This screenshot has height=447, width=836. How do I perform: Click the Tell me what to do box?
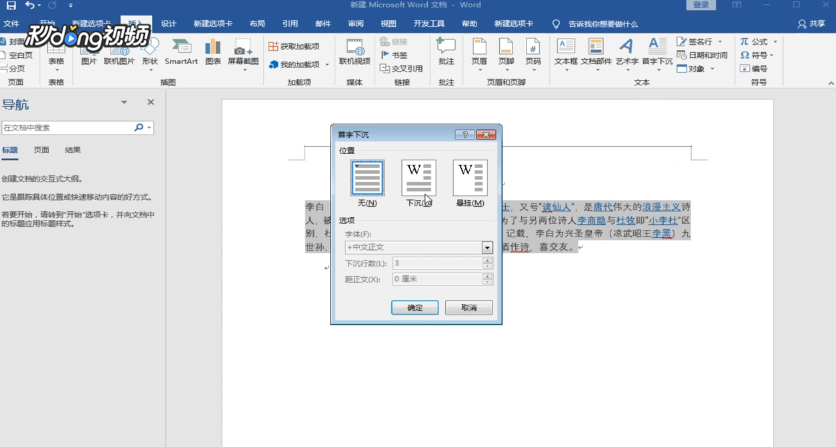[x=596, y=24]
